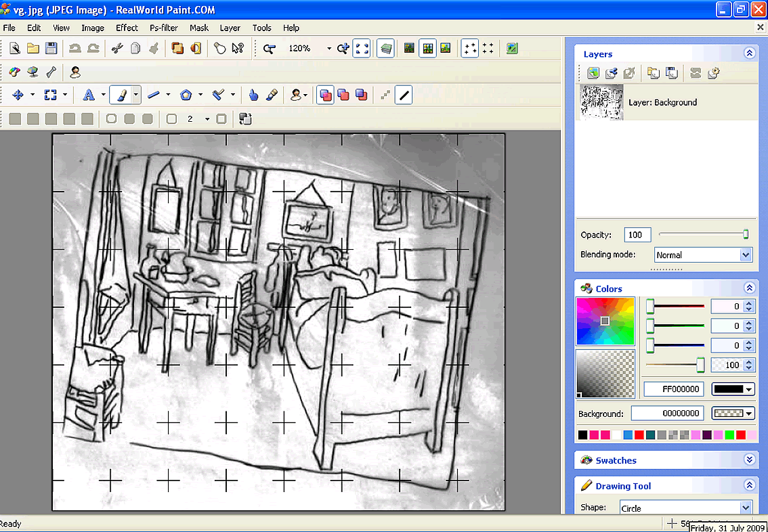This screenshot has height=532, width=768.
Task: Click the save layer to file icon
Action: click(672, 73)
